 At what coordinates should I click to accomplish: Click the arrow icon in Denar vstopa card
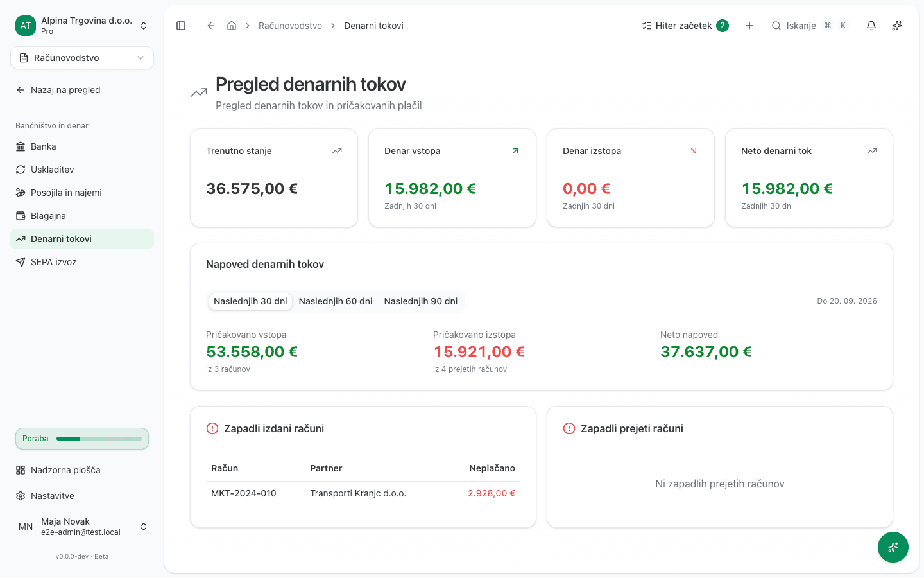click(x=515, y=151)
